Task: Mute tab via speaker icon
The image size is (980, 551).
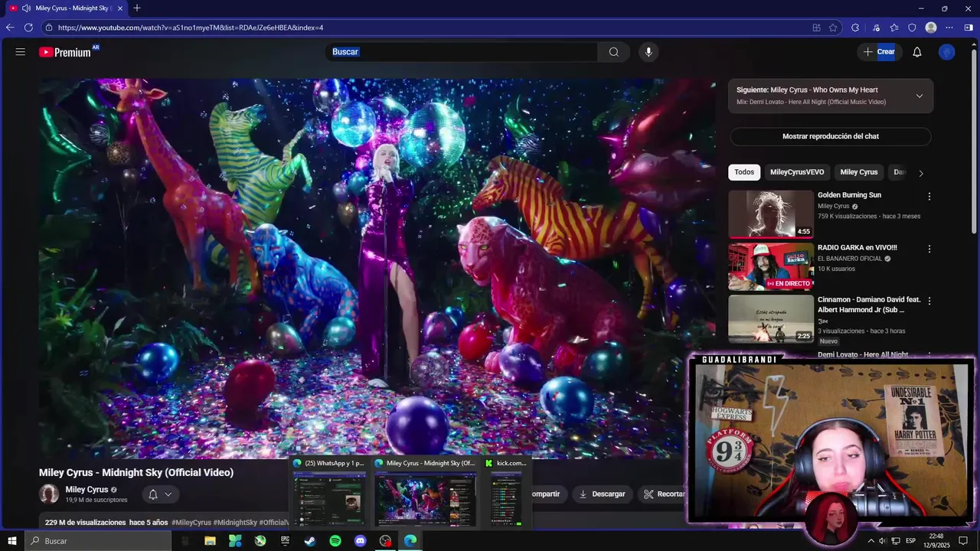Action: click(26, 8)
